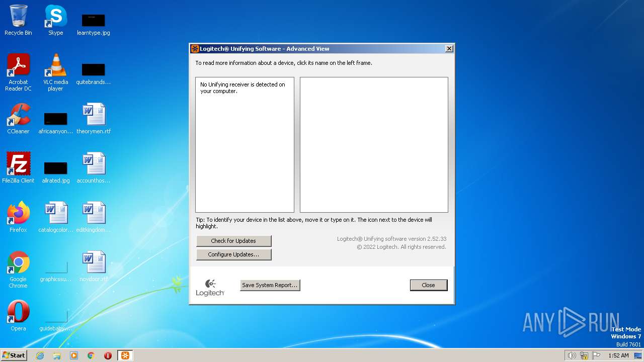Select the theorymen.rtf document icon
This screenshot has width=644, height=362.
pos(93,119)
